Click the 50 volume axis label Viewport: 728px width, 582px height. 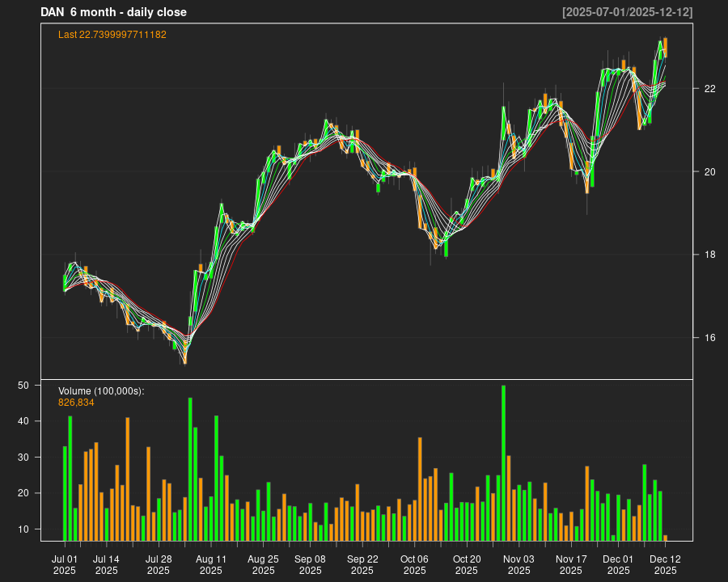tap(23, 386)
